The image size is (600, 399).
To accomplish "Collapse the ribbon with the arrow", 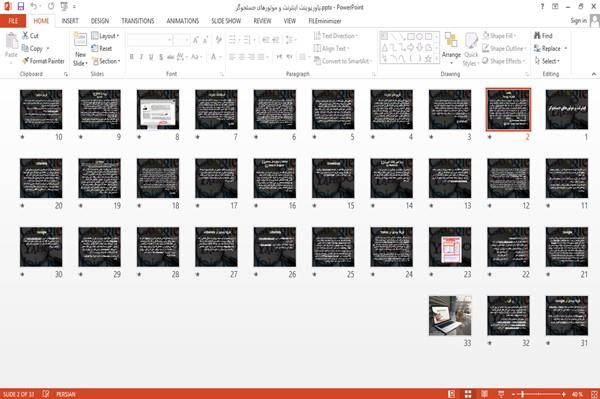I will (593, 74).
